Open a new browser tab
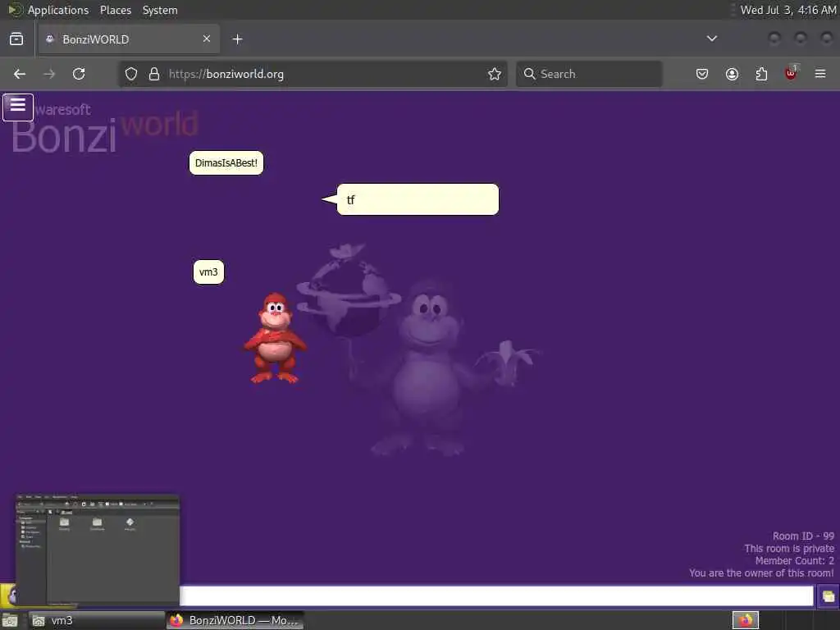 pyautogui.click(x=237, y=39)
